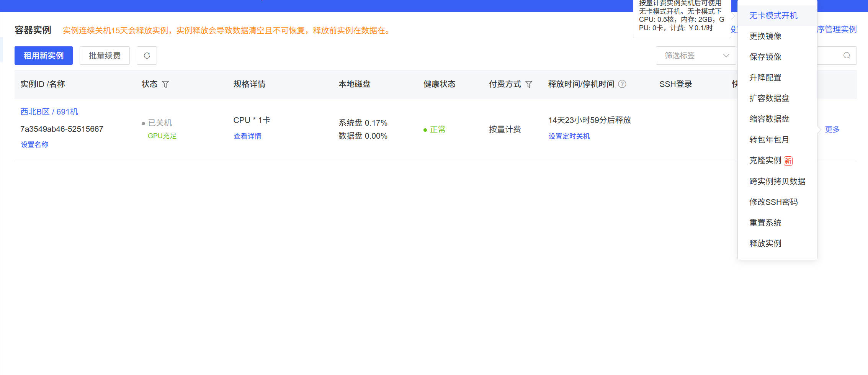The image size is (868, 375).
Task: Select 修改SSH密码 menu option
Action: pyautogui.click(x=777, y=202)
